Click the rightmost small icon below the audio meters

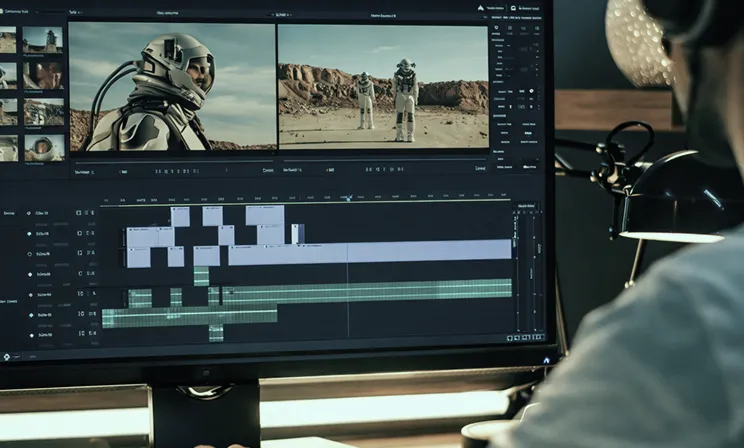tap(541, 338)
